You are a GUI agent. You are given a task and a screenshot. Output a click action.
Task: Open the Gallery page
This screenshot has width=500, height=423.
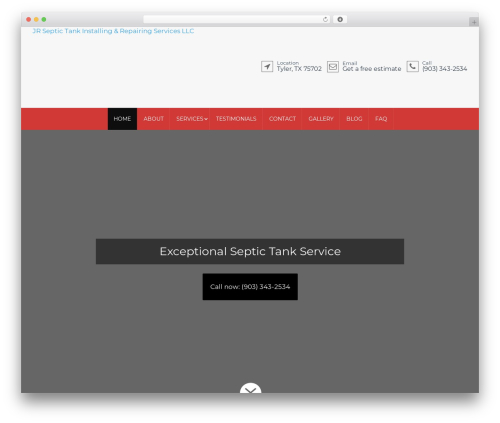coord(321,119)
